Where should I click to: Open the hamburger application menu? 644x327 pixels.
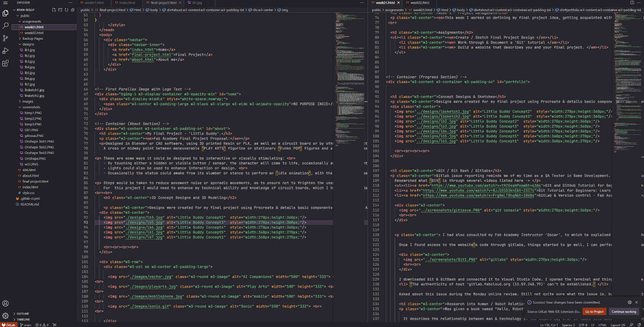pyautogui.click(x=5, y=3)
